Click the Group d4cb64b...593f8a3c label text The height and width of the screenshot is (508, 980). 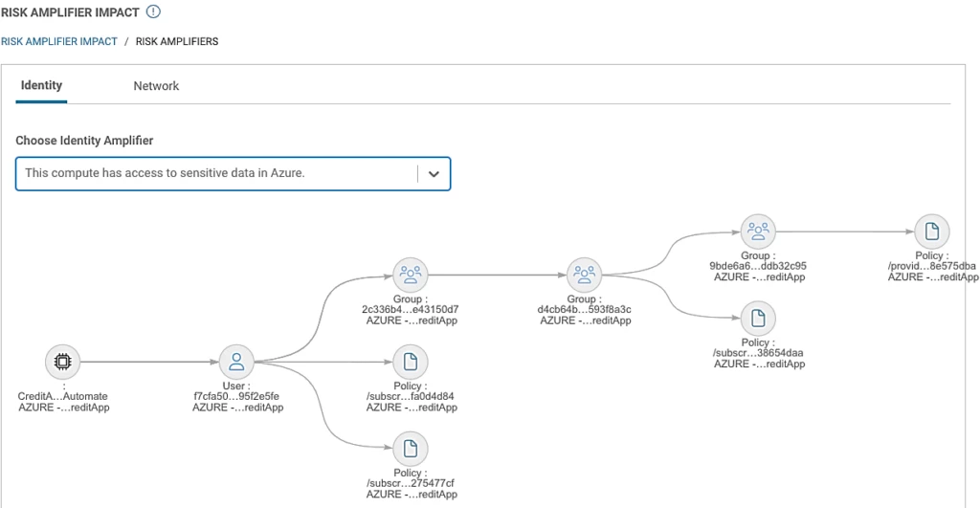coord(584,309)
